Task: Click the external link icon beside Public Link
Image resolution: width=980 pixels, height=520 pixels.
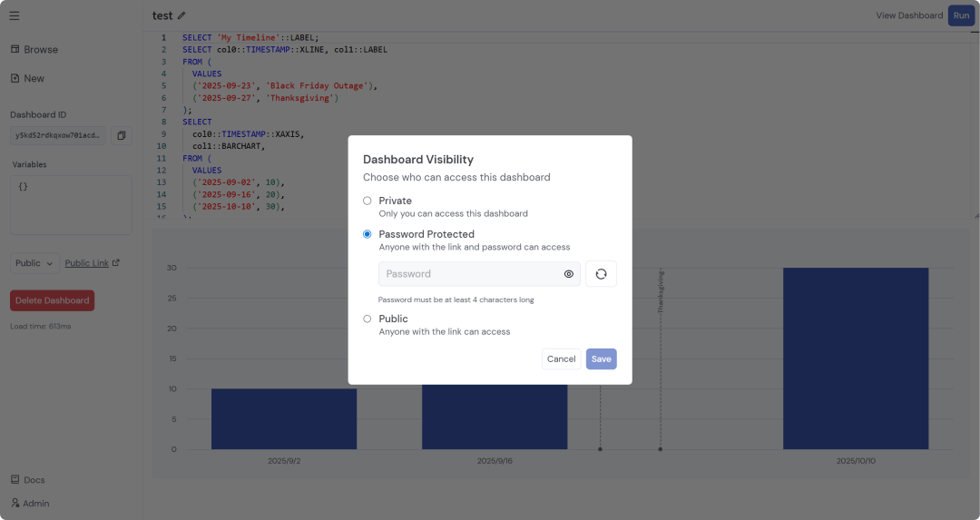Action: tap(115, 263)
